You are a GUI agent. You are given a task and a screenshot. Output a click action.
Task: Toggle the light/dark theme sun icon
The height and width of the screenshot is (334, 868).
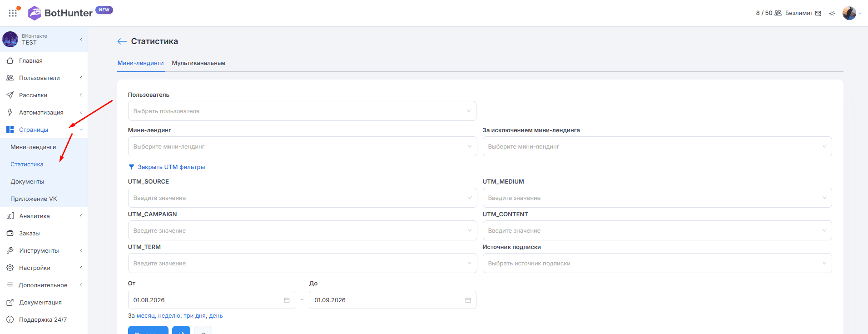pyautogui.click(x=832, y=13)
